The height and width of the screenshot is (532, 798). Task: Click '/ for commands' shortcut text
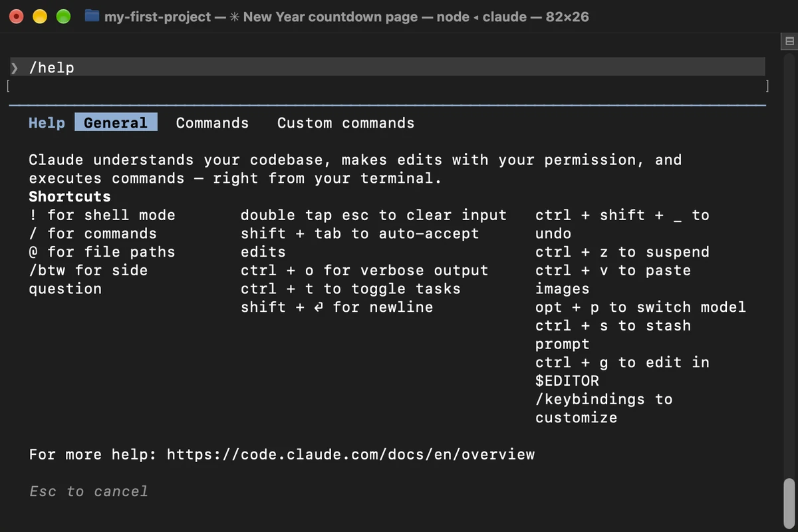(92, 234)
